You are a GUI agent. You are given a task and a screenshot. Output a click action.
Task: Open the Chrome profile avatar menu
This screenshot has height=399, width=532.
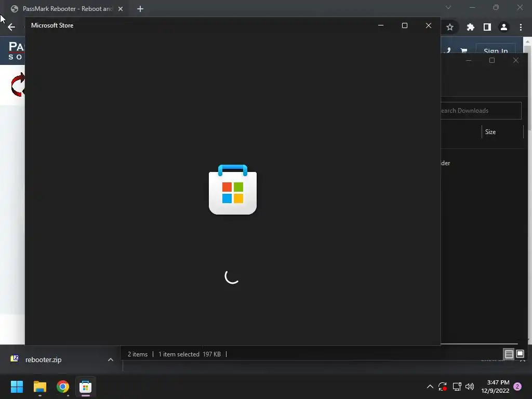click(504, 27)
